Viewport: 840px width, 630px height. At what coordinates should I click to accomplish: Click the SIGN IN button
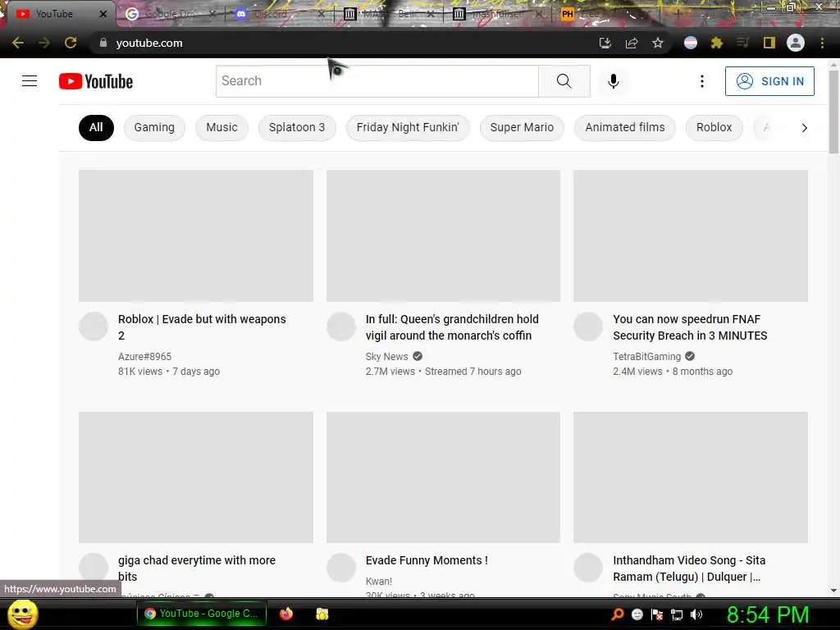click(769, 81)
